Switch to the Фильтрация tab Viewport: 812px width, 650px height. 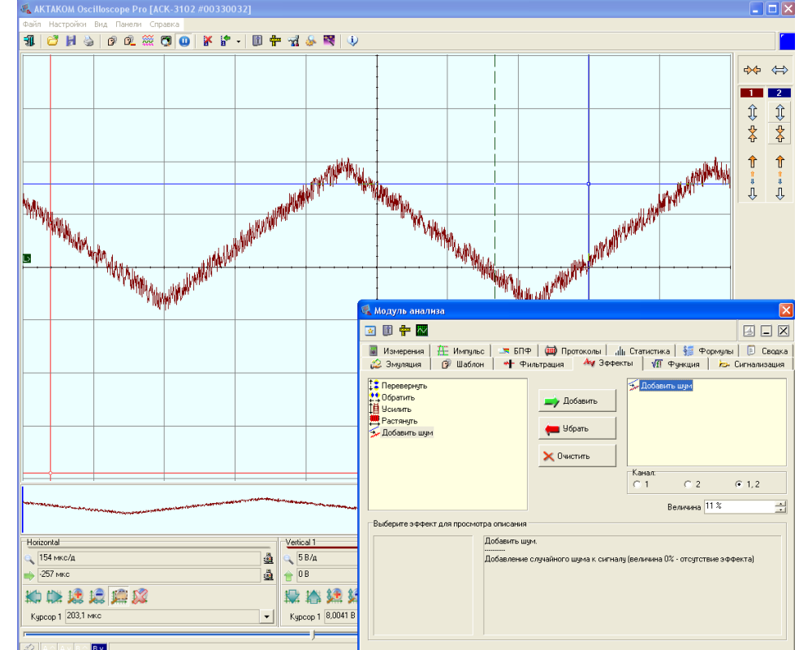point(533,364)
